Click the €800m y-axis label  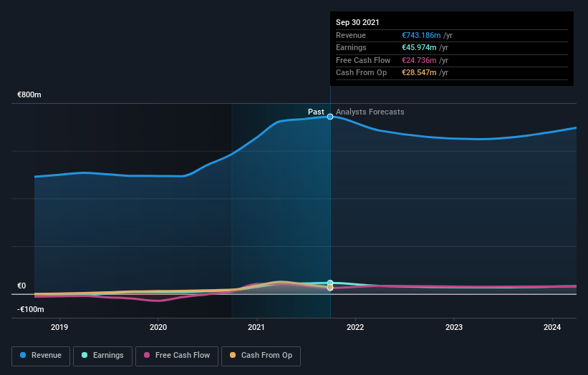pyautogui.click(x=29, y=94)
